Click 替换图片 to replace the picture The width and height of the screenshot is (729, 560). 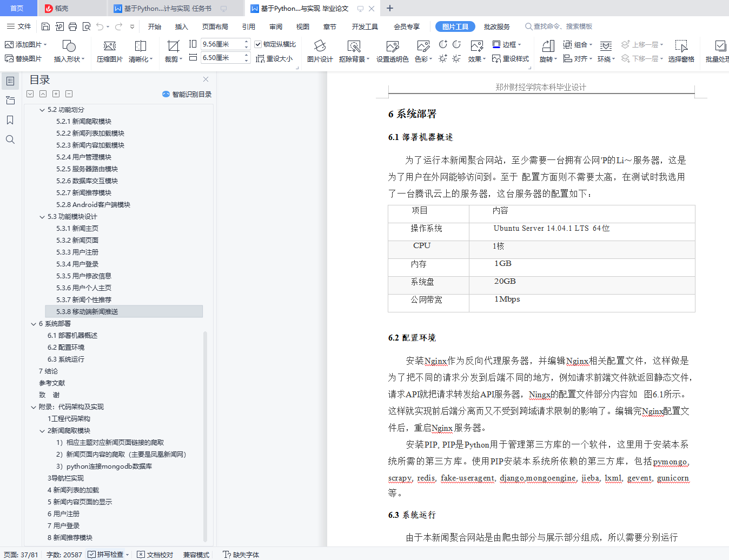point(23,58)
